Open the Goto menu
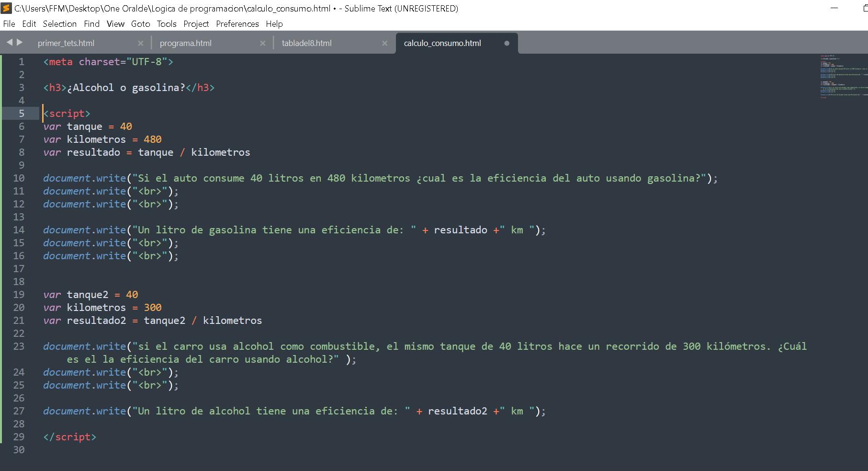Screen dimensions: 868x471 point(140,24)
